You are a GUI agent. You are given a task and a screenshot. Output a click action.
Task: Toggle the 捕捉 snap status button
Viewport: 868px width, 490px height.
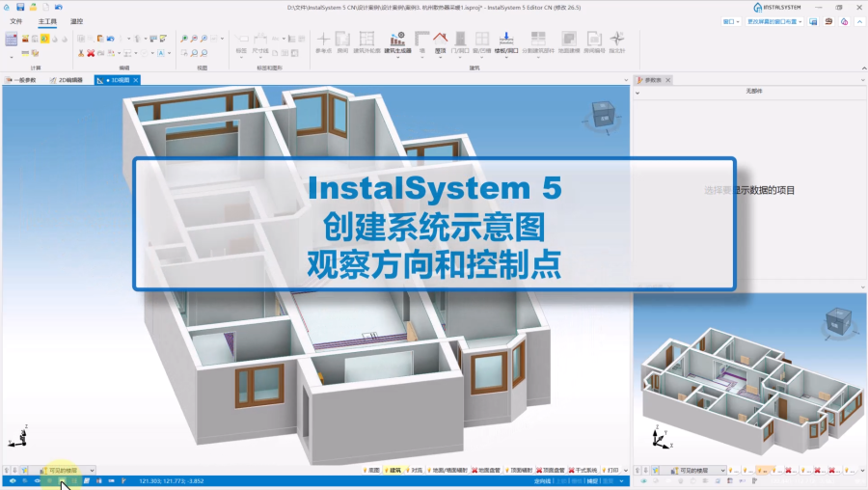point(592,481)
